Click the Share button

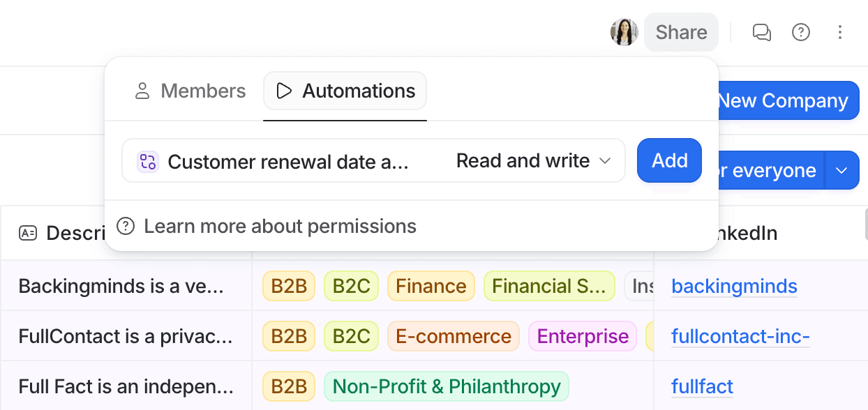pyautogui.click(x=680, y=32)
